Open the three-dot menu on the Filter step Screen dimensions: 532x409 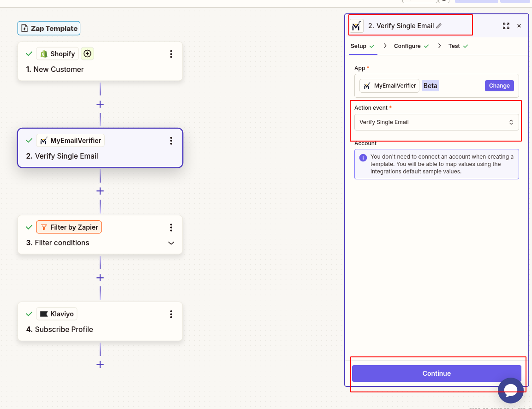[x=171, y=227]
